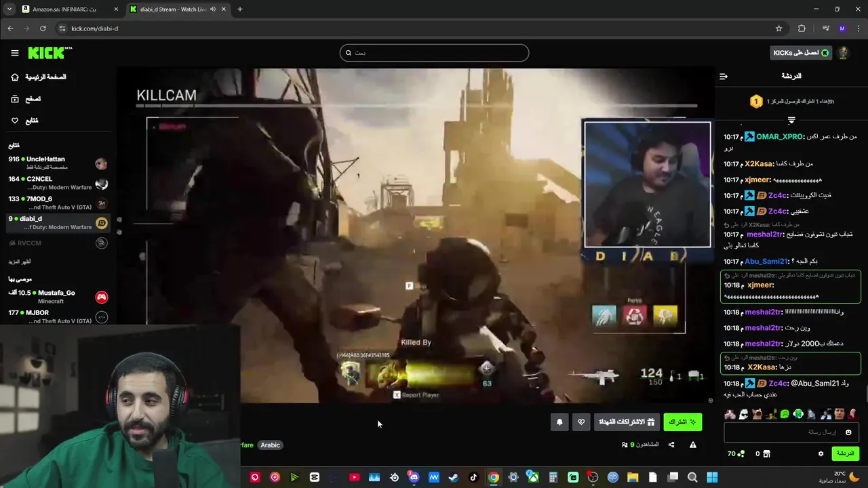Open the weather widget showing 20°C

click(839, 477)
